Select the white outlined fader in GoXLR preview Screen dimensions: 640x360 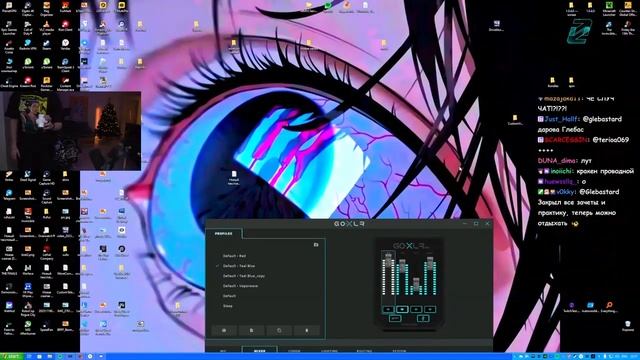(x=388, y=274)
